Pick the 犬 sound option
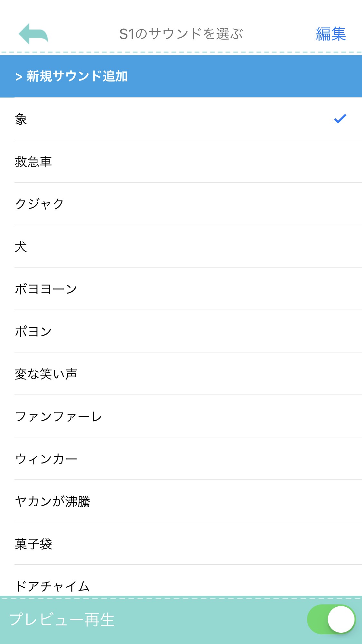The image size is (362, 644). 21,247
